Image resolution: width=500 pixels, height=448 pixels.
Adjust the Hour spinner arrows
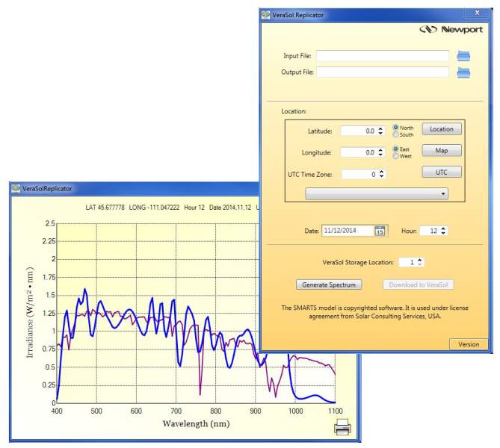445,231
